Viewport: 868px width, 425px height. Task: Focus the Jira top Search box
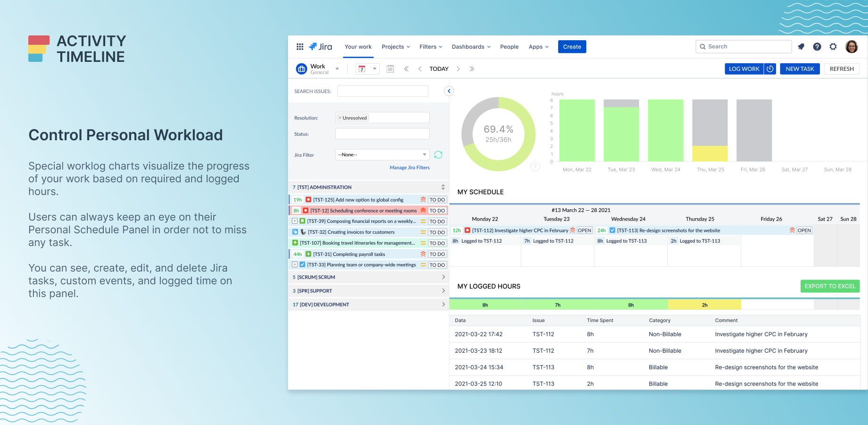pyautogui.click(x=743, y=47)
